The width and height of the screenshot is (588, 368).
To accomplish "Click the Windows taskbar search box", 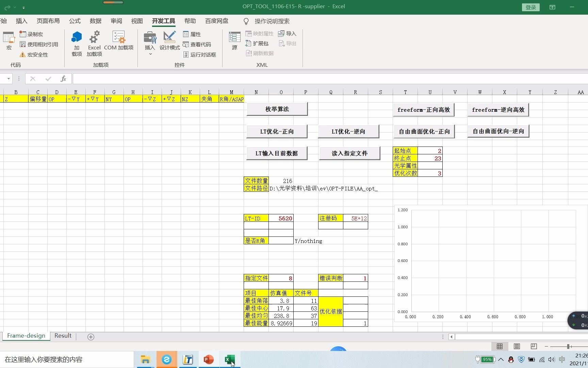I will tap(67, 359).
